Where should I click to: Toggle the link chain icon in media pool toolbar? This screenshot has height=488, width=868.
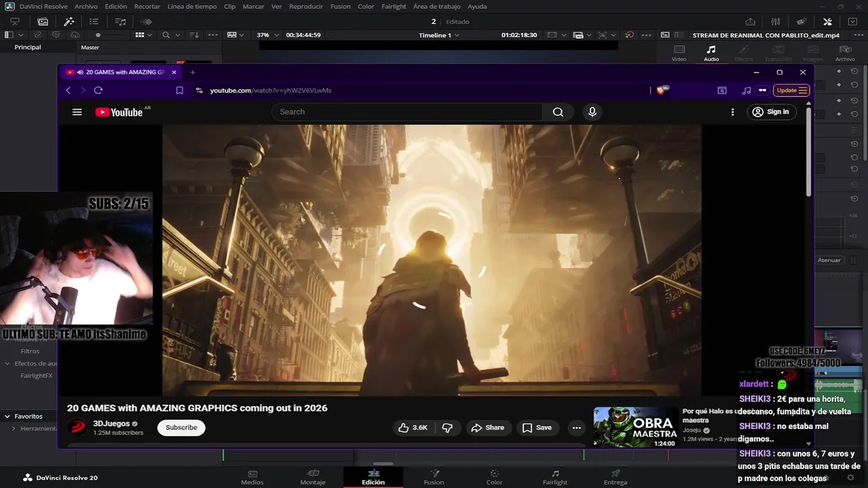(x=37, y=35)
